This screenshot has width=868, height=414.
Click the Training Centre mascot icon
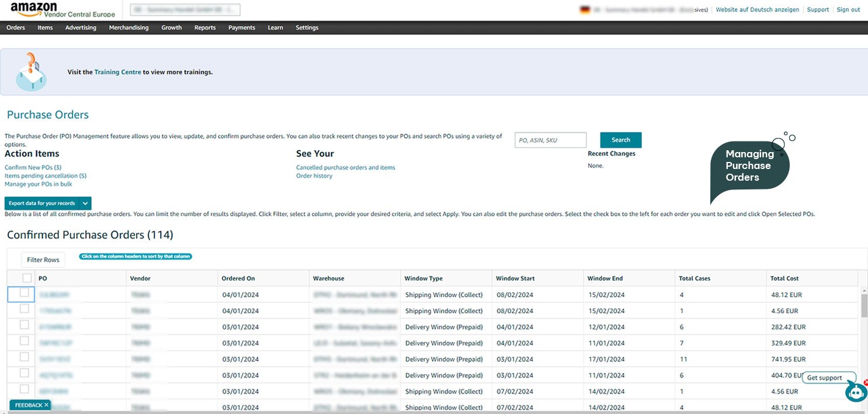click(31, 72)
